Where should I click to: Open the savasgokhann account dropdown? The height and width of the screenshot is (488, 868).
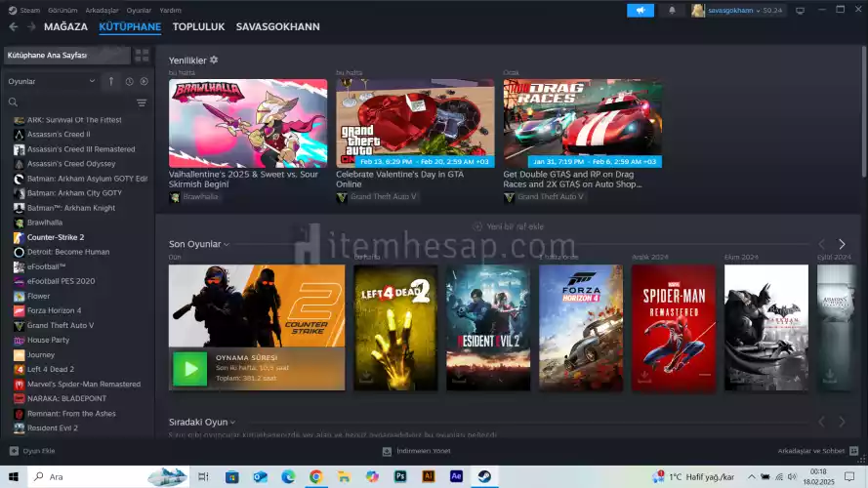pyautogui.click(x=736, y=10)
